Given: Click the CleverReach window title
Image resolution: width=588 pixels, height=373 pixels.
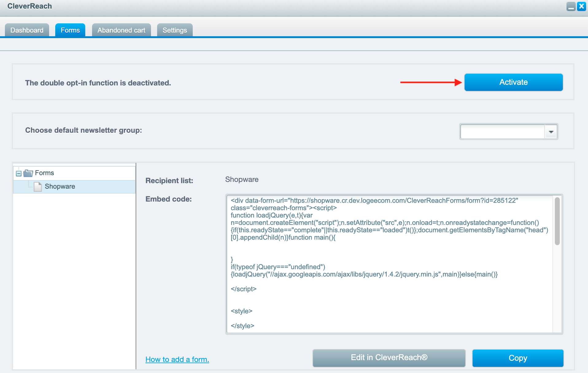Looking at the screenshot, I should coord(29,6).
